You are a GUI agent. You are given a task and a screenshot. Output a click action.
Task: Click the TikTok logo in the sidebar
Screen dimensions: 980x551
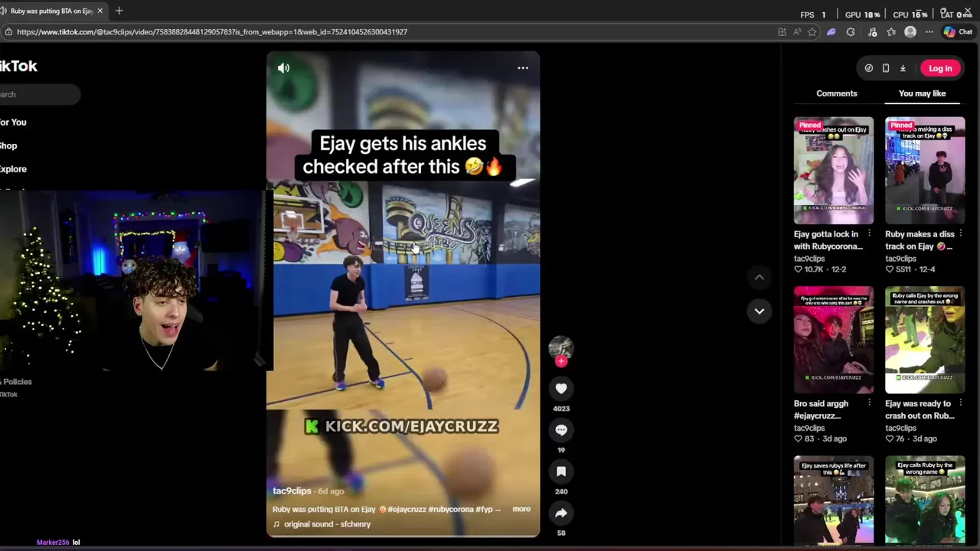[18, 67]
